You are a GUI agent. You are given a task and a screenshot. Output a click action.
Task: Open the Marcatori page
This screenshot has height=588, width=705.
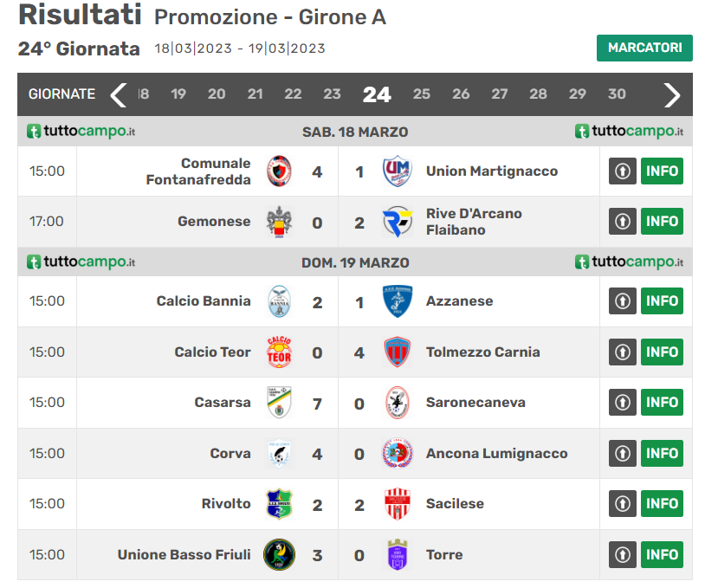(x=644, y=48)
